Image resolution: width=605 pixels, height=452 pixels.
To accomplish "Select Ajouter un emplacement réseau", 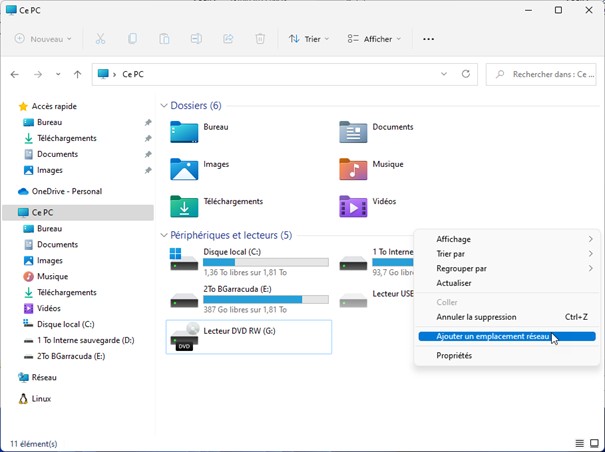I will point(492,337).
